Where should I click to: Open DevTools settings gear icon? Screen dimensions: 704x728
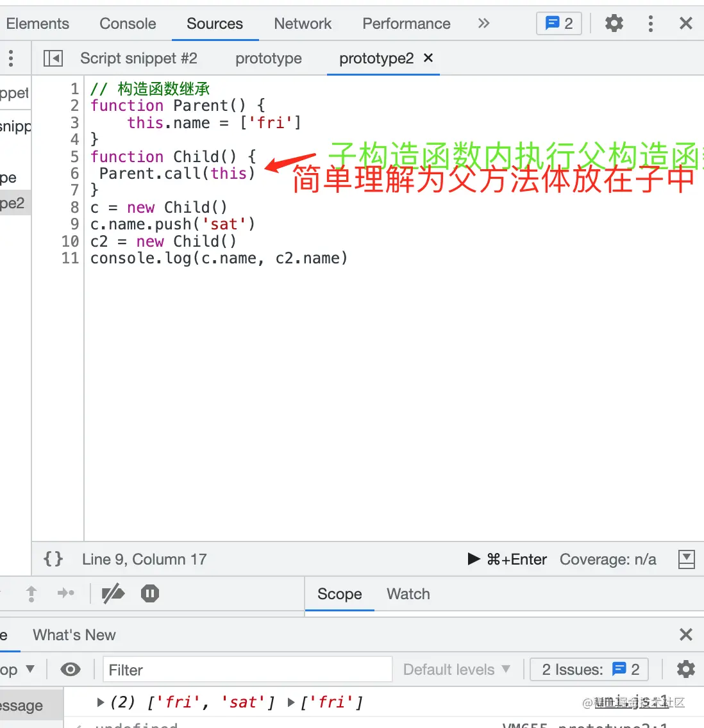[614, 23]
